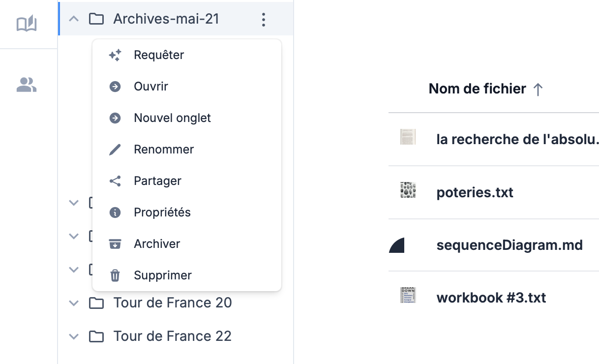The height and width of the screenshot is (364, 599).
Task: Click the pencil icon for Renommer
Action: [x=115, y=150]
